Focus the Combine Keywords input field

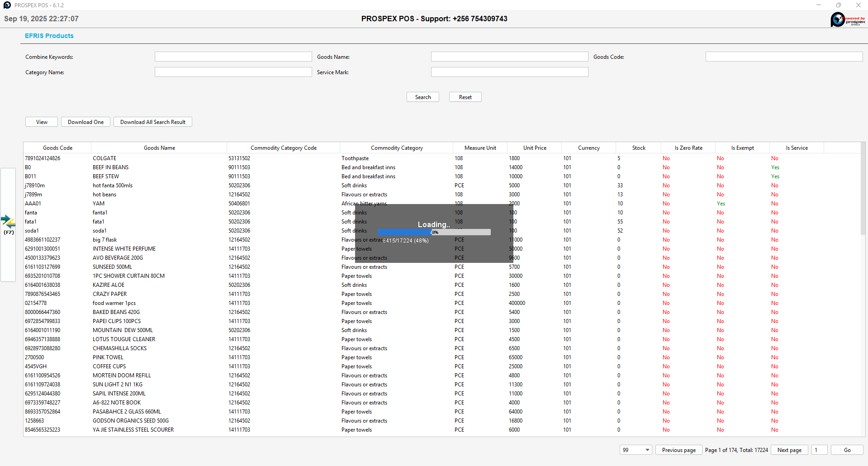point(233,57)
